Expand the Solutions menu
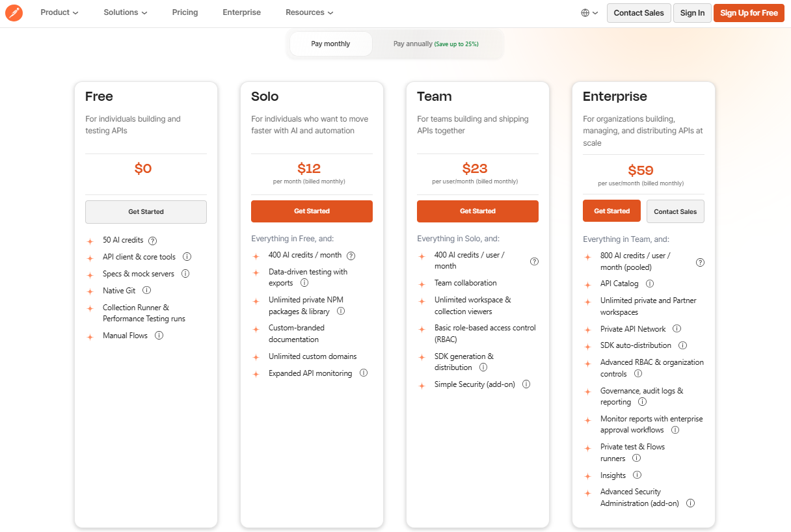 click(x=126, y=12)
